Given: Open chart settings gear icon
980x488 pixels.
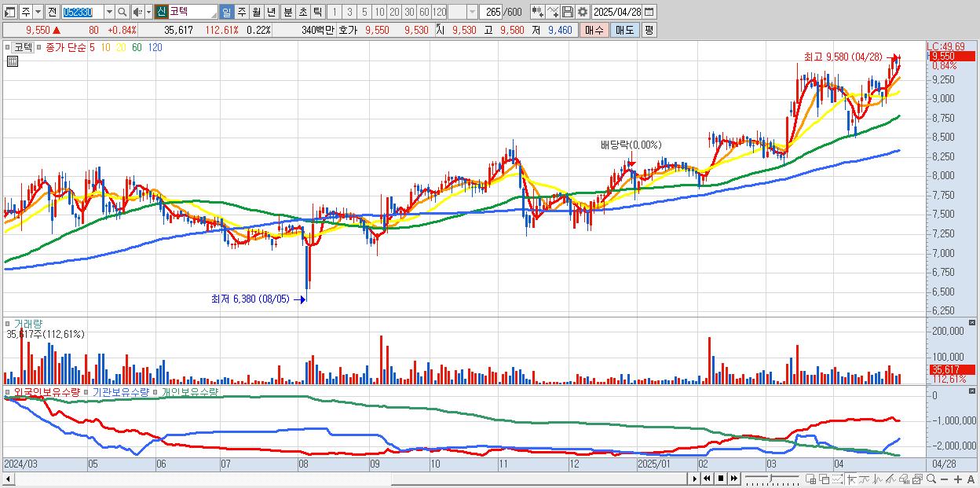Looking at the screenshot, I should click(x=583, y=12).
